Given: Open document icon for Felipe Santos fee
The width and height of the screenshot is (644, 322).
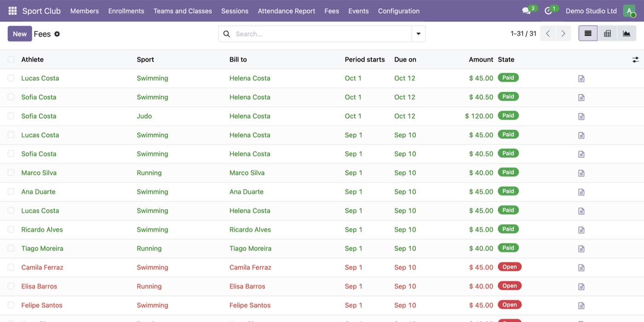Looking at the screenshot, I should [581, 305].
